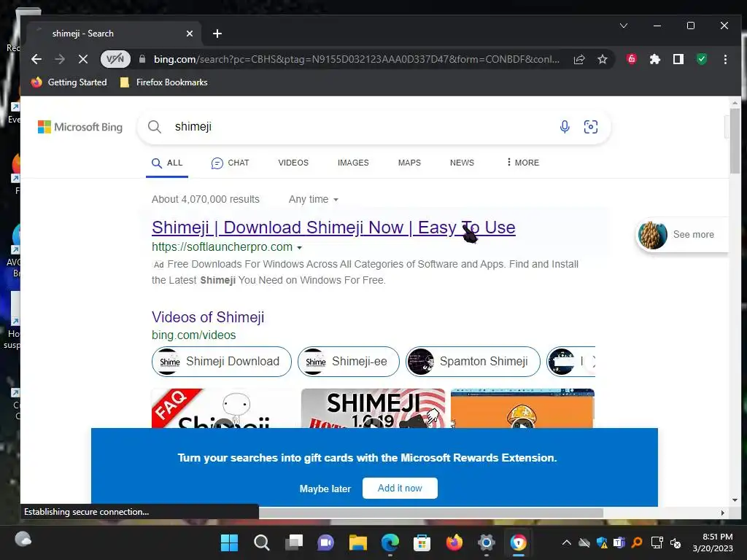Image resolution: width=747 pixels, height=560 pixels.
Task: Click the page vertical scrollbar thumb
Action: (735, 141)
